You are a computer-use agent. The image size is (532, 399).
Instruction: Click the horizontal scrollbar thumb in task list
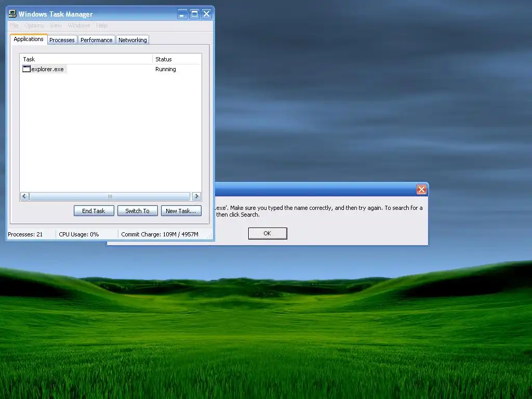point(110,196)
